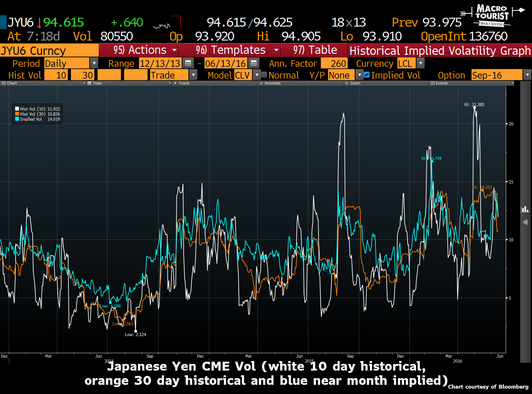Click the JYU6 Curncy security field
Image resolution: width=532 pixels, height=394 pixels.
tap(49, 51)
